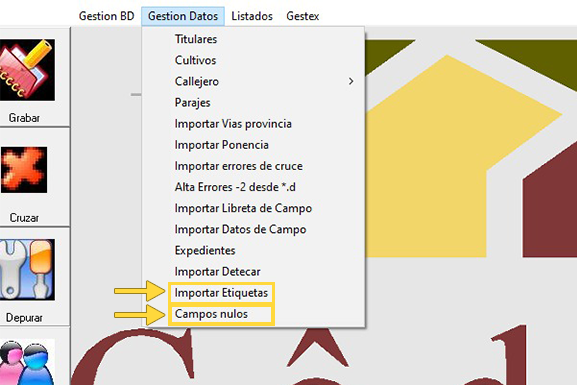Click the Grabar notebook icon

click(x=27, y=70)
